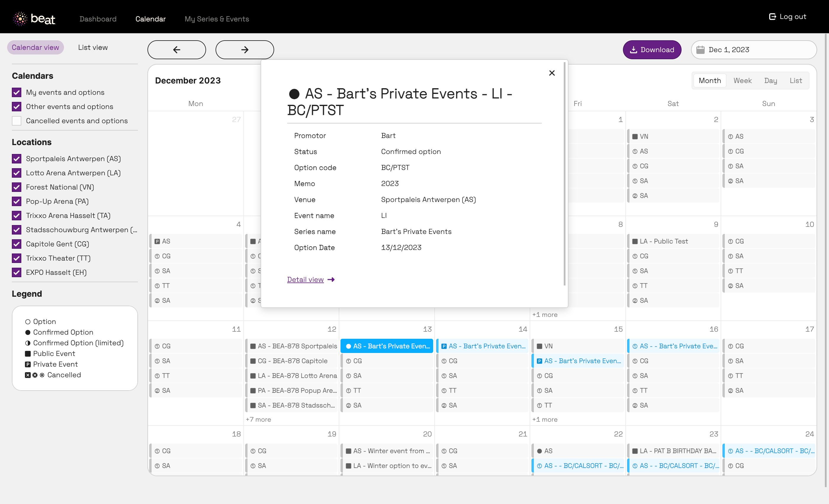
Task: Expand +7 more events on December 12
Action: tap(258, 420)
